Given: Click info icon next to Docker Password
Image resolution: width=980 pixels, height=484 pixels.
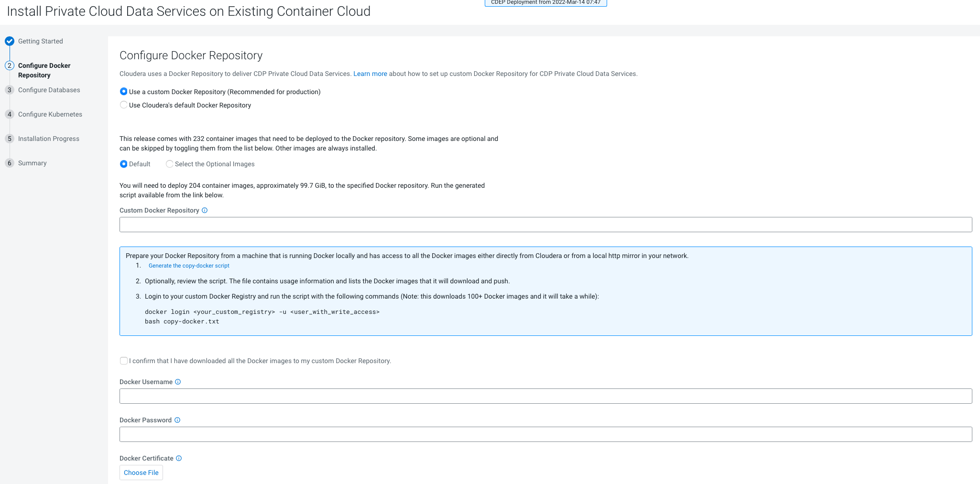Looking at the screenshot, I should pyautogui.click(x=177, y=420).
